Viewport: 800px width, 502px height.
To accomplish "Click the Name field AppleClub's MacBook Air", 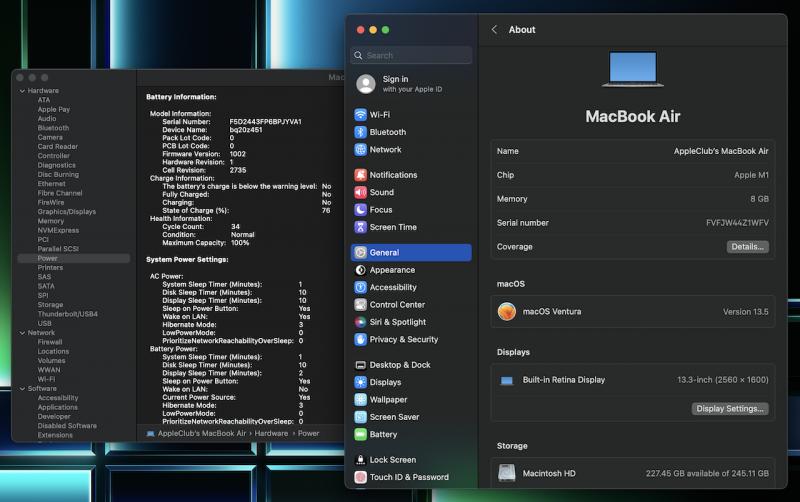I will [721, 151].
